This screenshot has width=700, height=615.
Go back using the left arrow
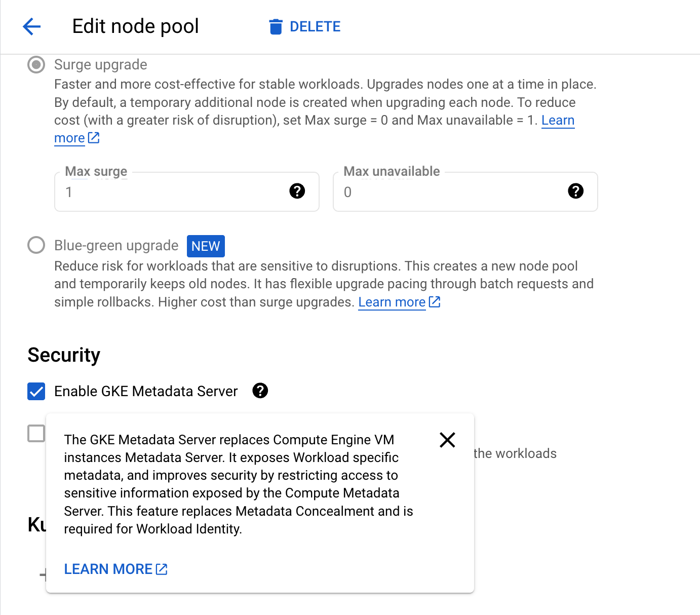(x=31, y=26)
